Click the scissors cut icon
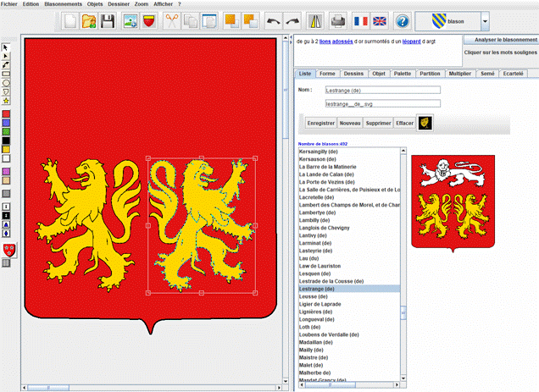 [x=171, y=20]
